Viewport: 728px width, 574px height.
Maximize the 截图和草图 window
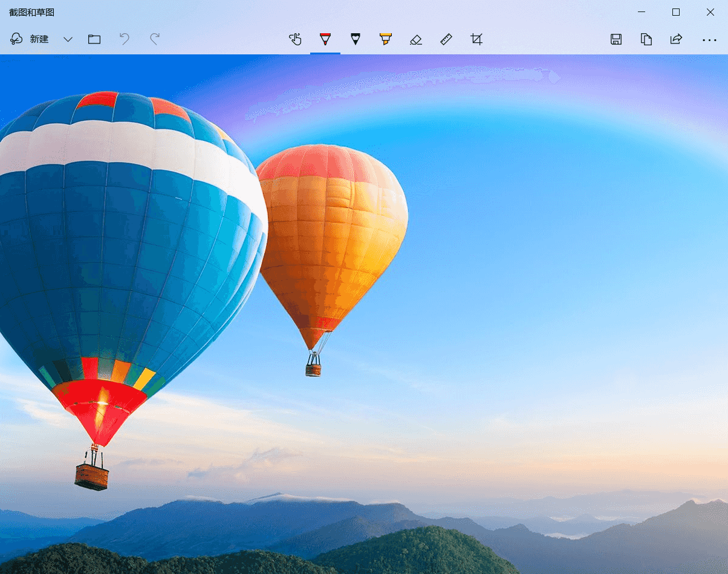pos(676,12)
